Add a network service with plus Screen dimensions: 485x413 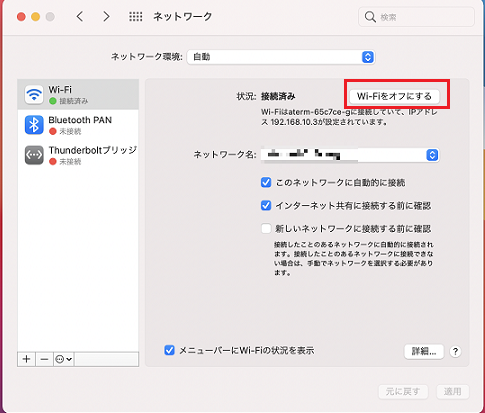pyautogui.click(x=26, y=359)
